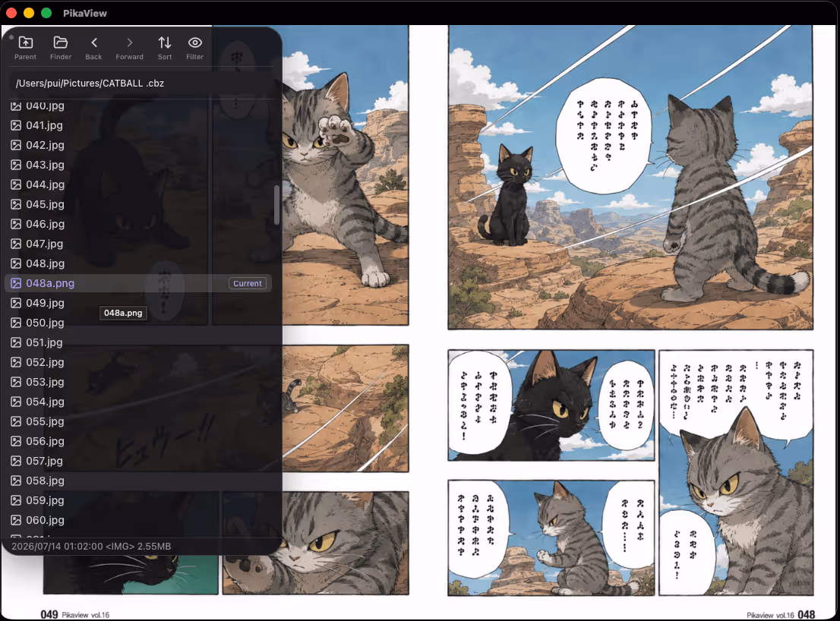The height and width of the screenshot is (621, 840).
Task: Close the PikaView window
Action: coord(11,13)
